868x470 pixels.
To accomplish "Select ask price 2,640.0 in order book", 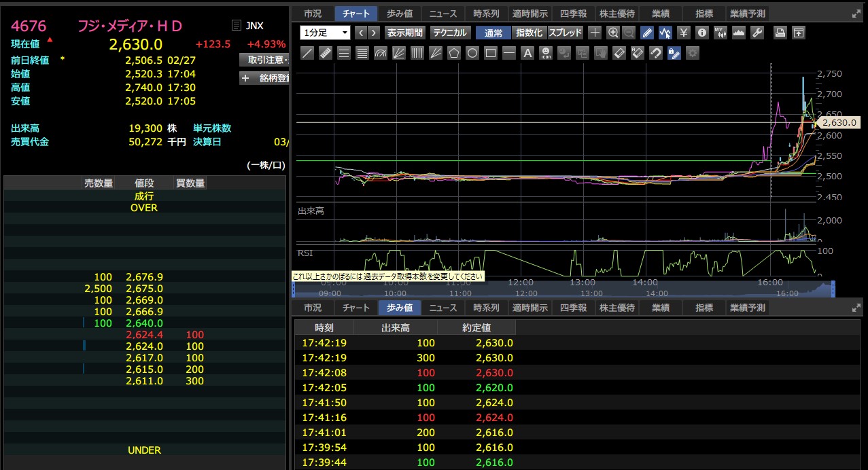I will [x=144, y=323].
